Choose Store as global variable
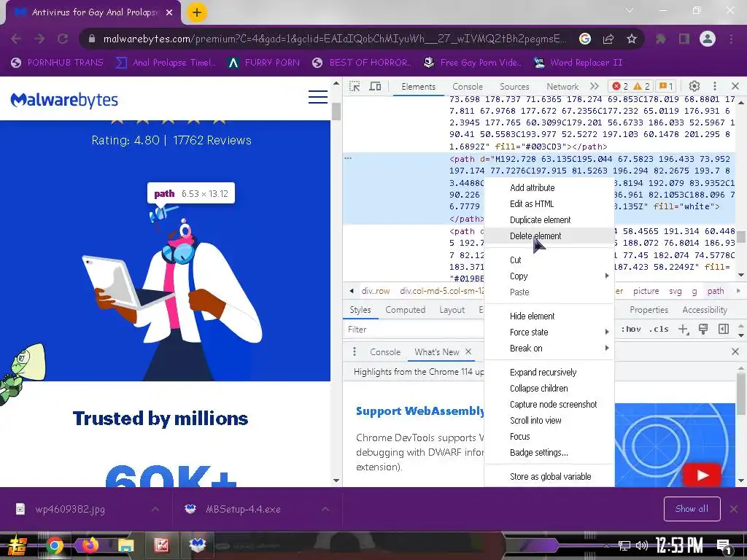Screen dimensions: 747x560 tap(549, 477)
